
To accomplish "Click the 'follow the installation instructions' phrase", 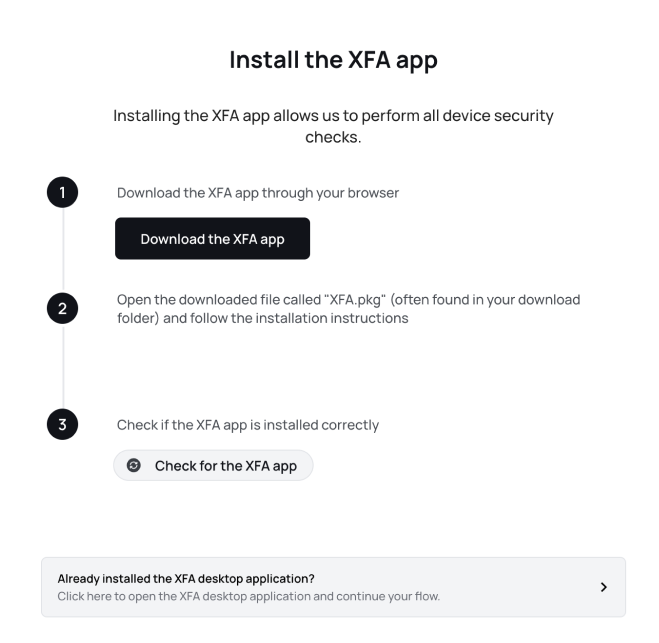I will [299, 318].
